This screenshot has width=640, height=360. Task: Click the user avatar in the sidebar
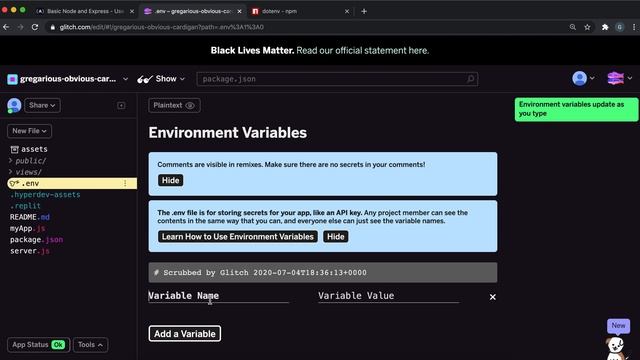pyautogui.click(x=14, y=105)
